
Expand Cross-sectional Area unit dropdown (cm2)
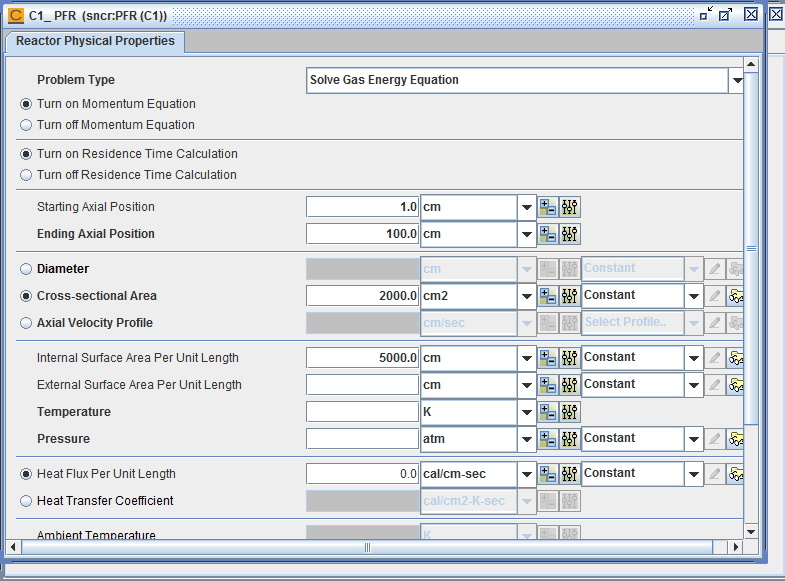[x=527, y=296]
